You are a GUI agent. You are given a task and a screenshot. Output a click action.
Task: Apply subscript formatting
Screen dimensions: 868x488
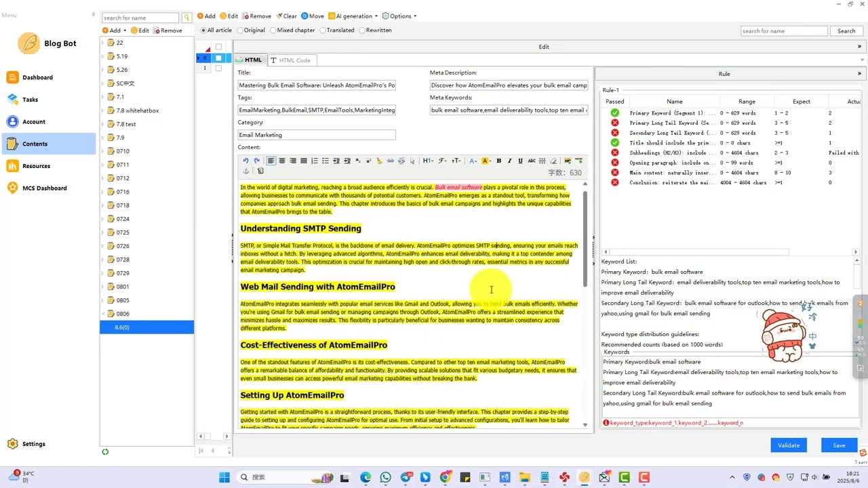[x=357, y=161]
